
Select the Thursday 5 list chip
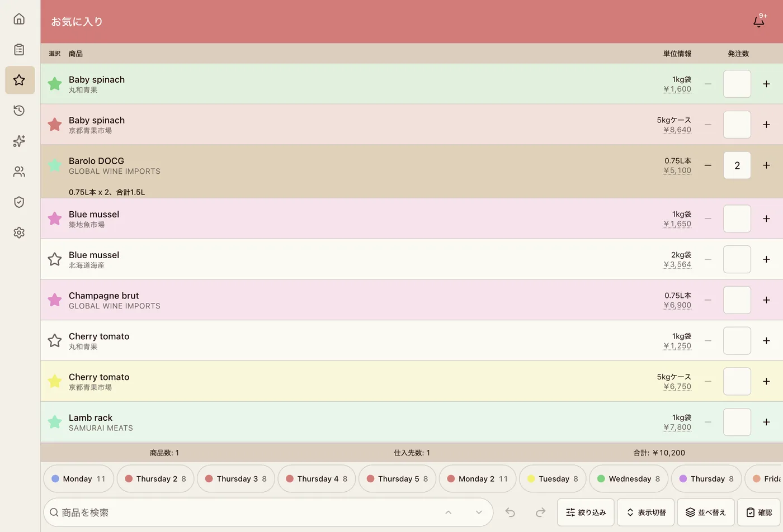[397, 479]
